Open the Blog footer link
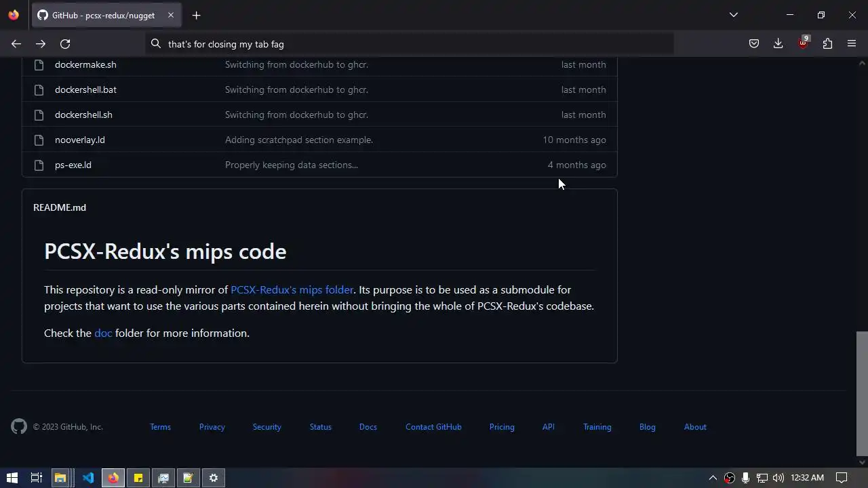 coord(647,427)
